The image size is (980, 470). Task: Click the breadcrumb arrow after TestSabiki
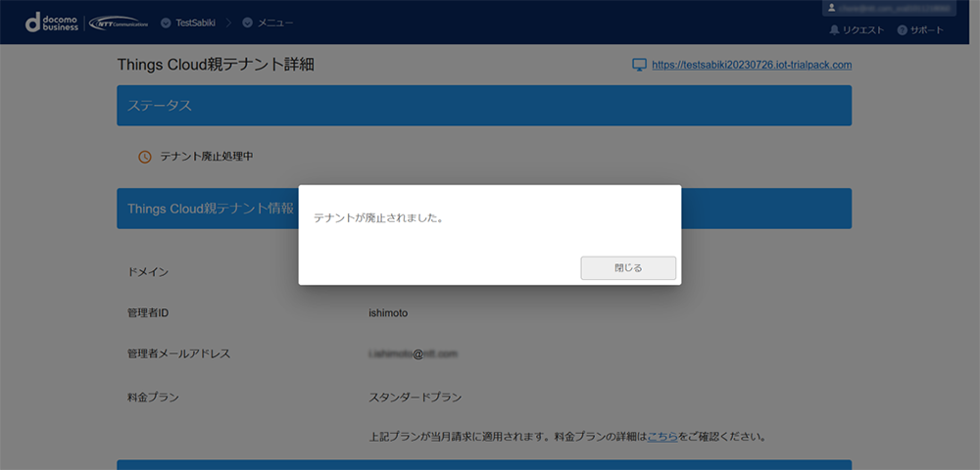(x=228, y=23)
